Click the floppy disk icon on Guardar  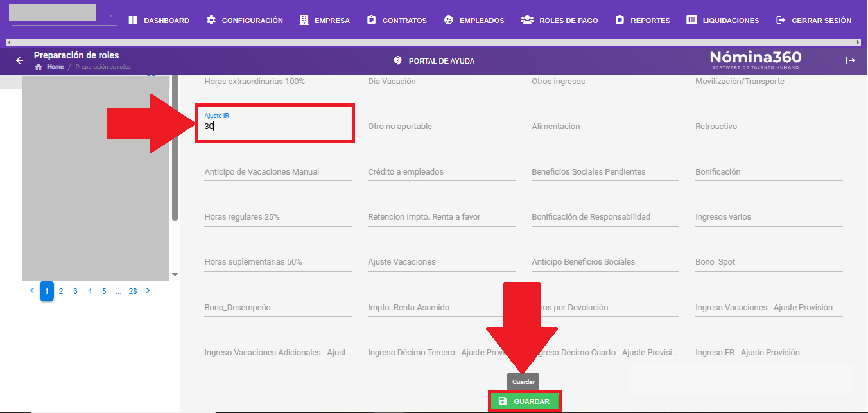point(503,401)
